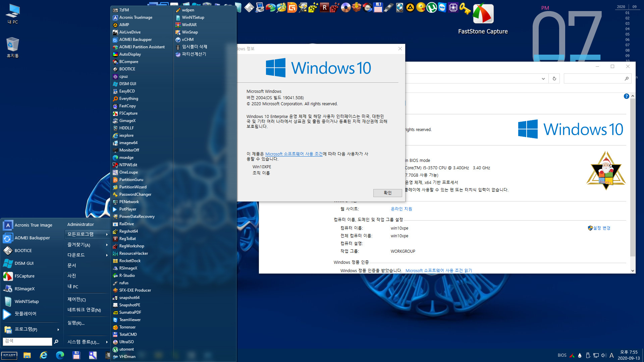644x362 pixels.
Task: Open 제어판(C) from the start menu
Action: coord(87,299)
